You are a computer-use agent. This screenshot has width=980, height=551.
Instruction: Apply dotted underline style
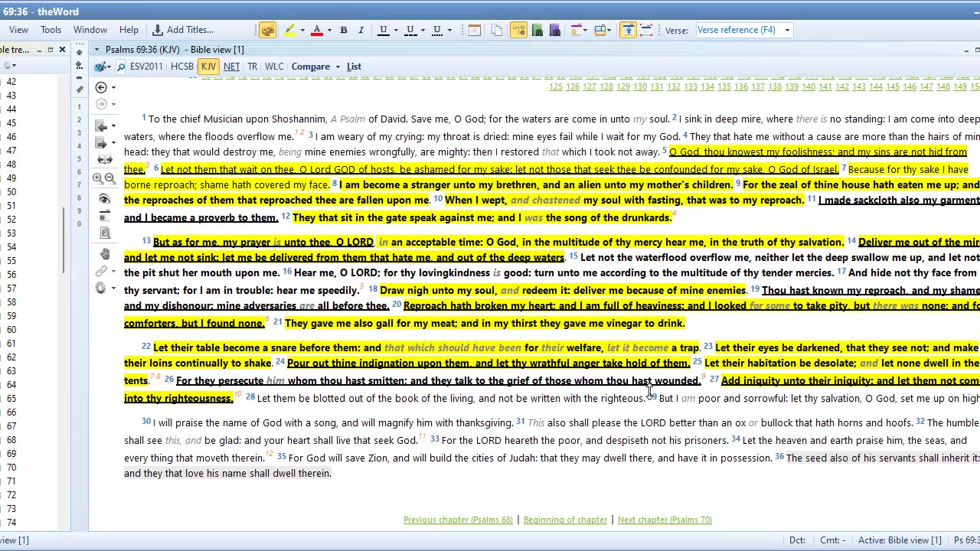pyautogui.click(x=436, y=30)
